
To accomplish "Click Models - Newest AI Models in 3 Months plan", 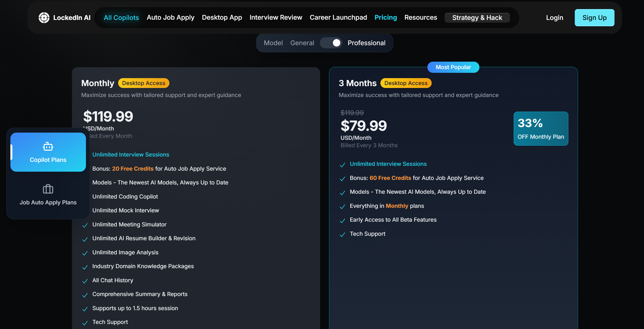I will click(x=418, y=192).
